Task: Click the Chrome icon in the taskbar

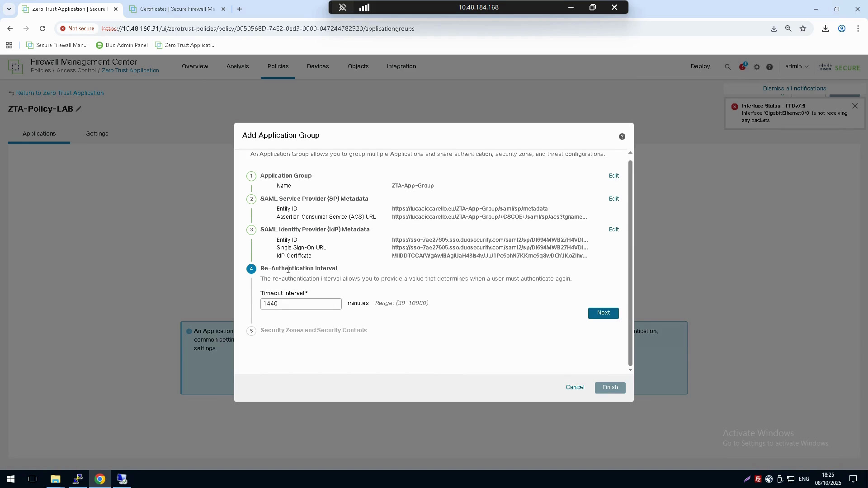Action: [x=100, y=479]
